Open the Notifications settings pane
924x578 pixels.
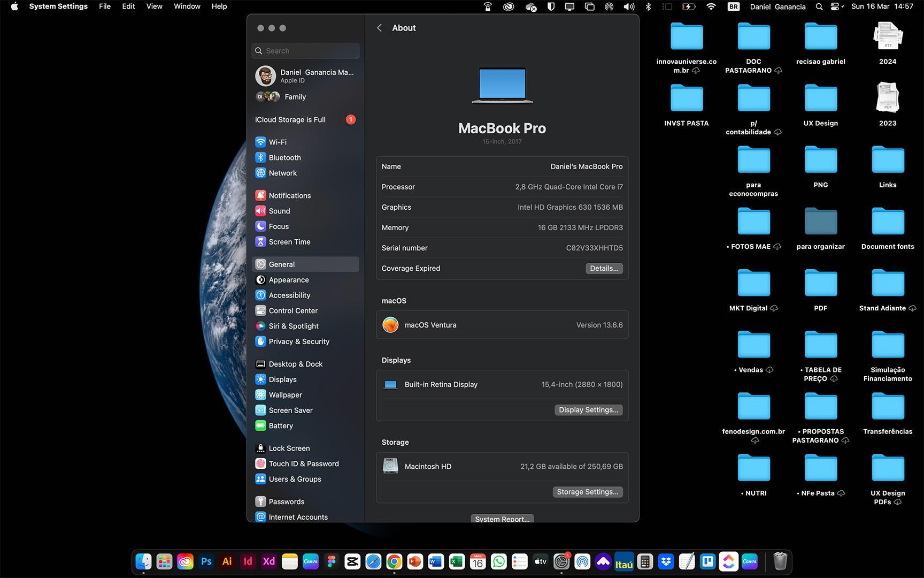pyautogui.click(x=305, y=195)
